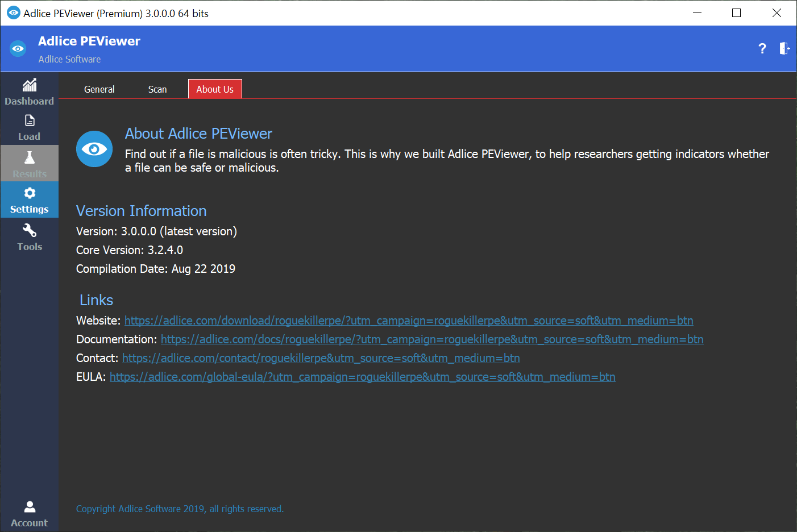Click the copyright Adlice Software text
The image size is (797, 532).
(180, 509)
